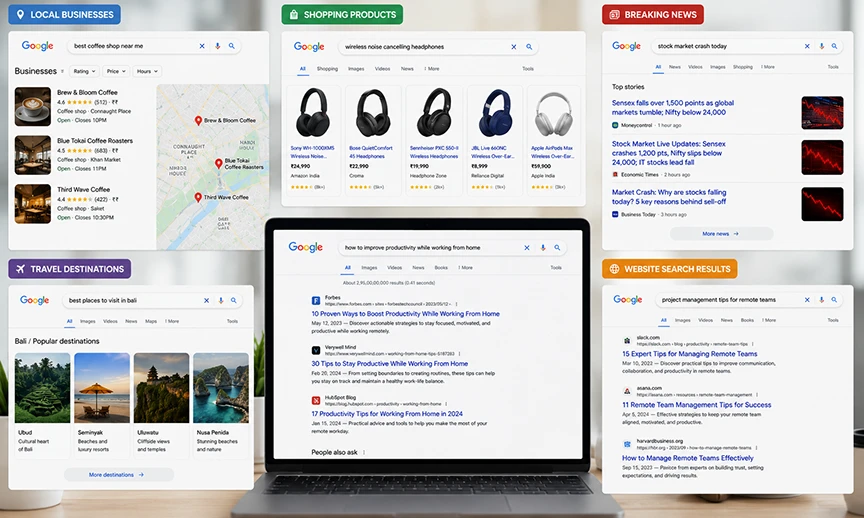Expand More menu in Bali search tabs
The width and height of the screenshot is (864, 518).
point(172,321)
